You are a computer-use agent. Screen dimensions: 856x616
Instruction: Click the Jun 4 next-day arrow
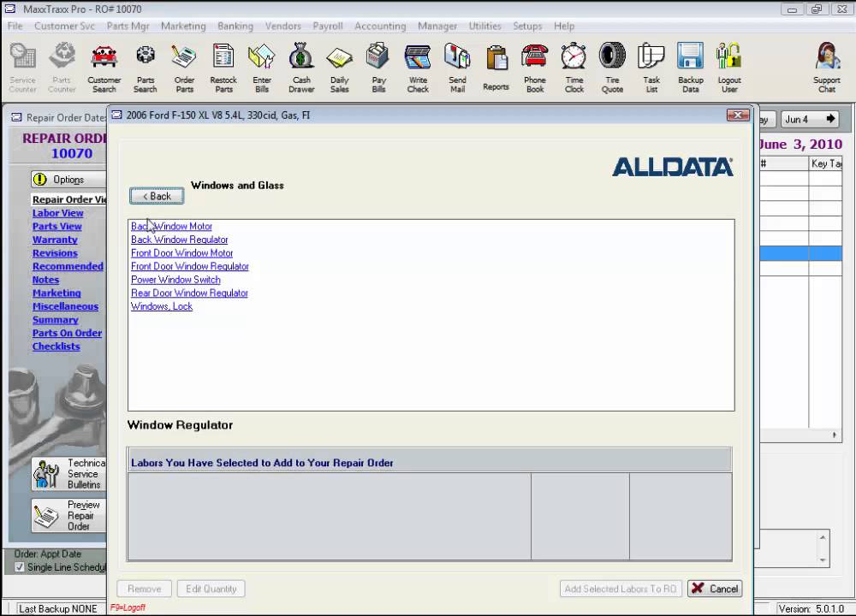coord(829,119)
